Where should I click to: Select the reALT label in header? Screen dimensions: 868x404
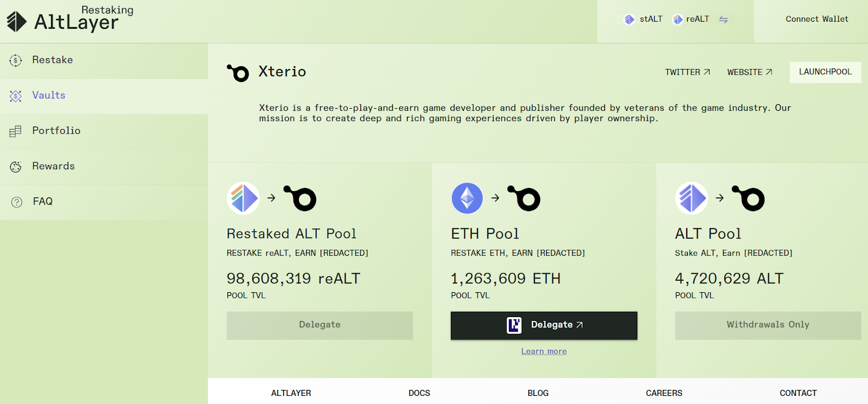698,19
